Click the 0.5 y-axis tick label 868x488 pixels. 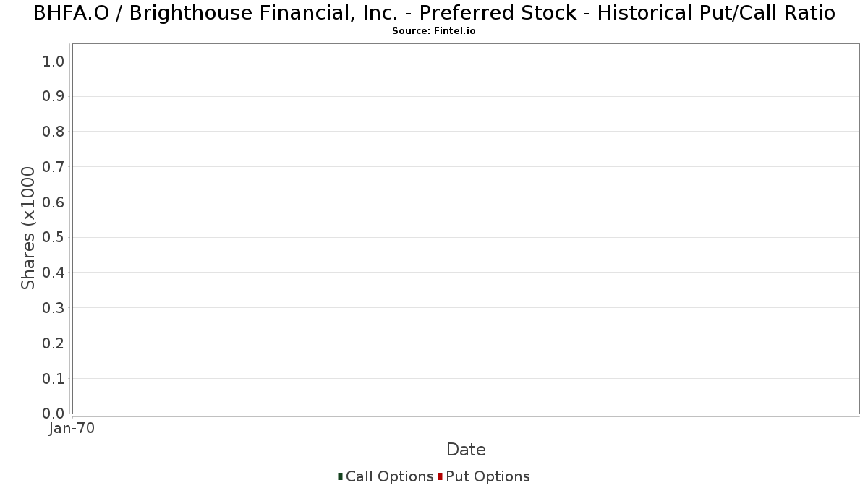pos(54,237)
